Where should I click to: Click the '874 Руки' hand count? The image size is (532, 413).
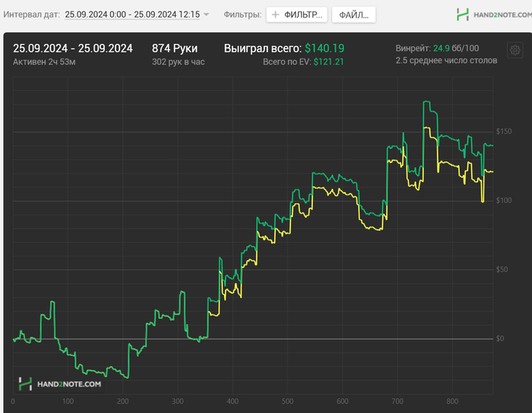(x=174, y=49)
